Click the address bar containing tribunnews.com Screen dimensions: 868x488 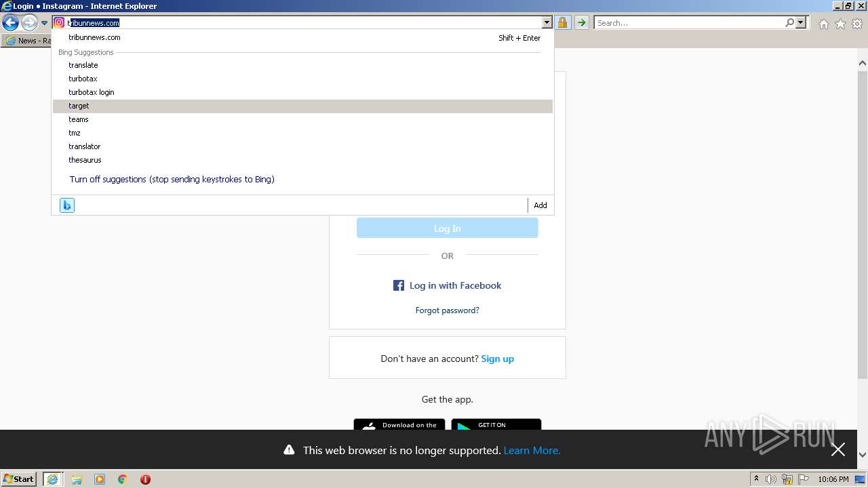304,22
